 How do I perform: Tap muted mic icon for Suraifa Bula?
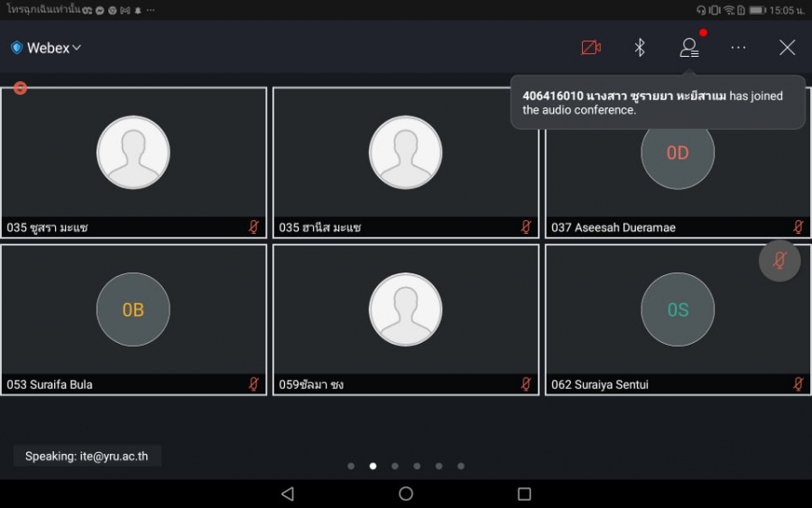pyautogui.click(x=254, y=384)
